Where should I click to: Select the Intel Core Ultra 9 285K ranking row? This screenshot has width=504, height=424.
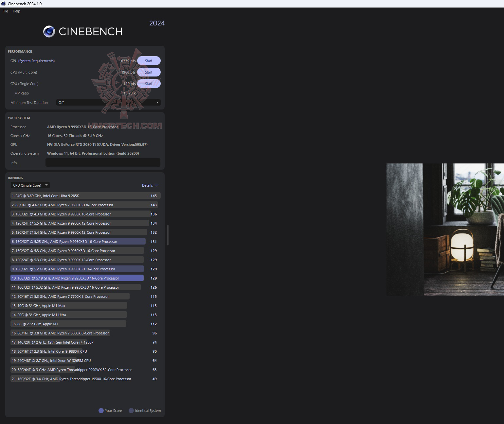(x=85, y=196)
